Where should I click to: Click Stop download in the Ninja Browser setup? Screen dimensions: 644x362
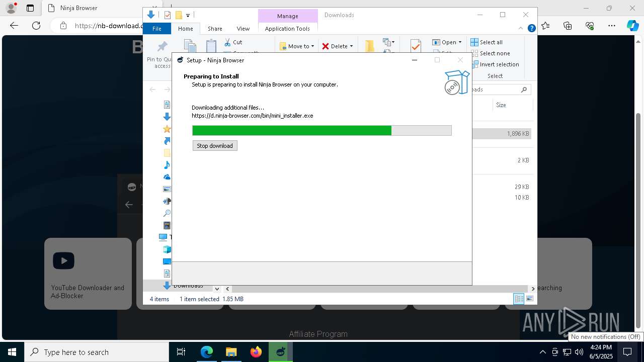pos(215,146)
